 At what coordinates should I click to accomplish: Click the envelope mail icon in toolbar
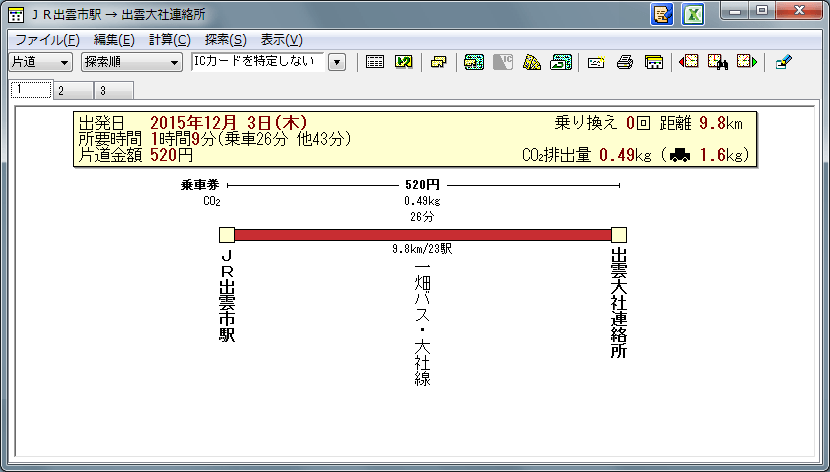(x=597, y=62)
